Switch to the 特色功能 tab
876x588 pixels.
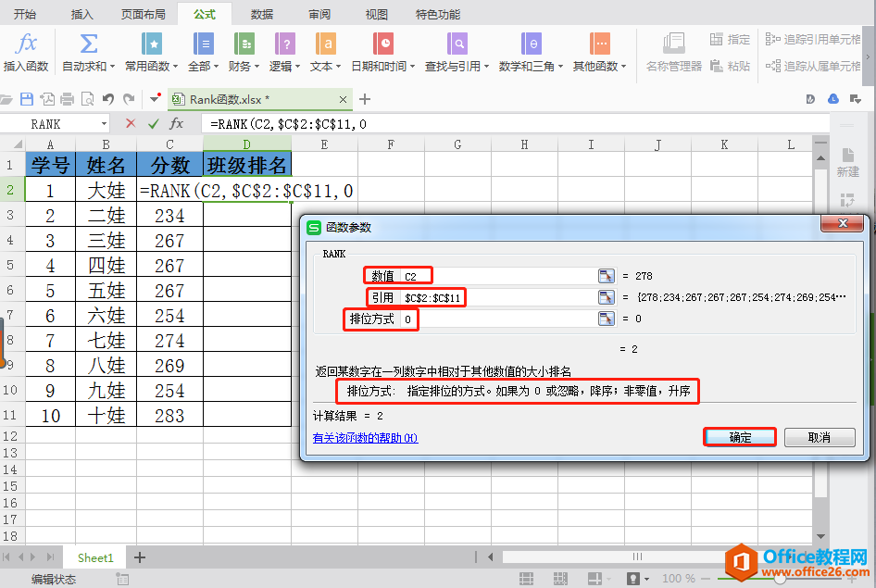[437, 14]
